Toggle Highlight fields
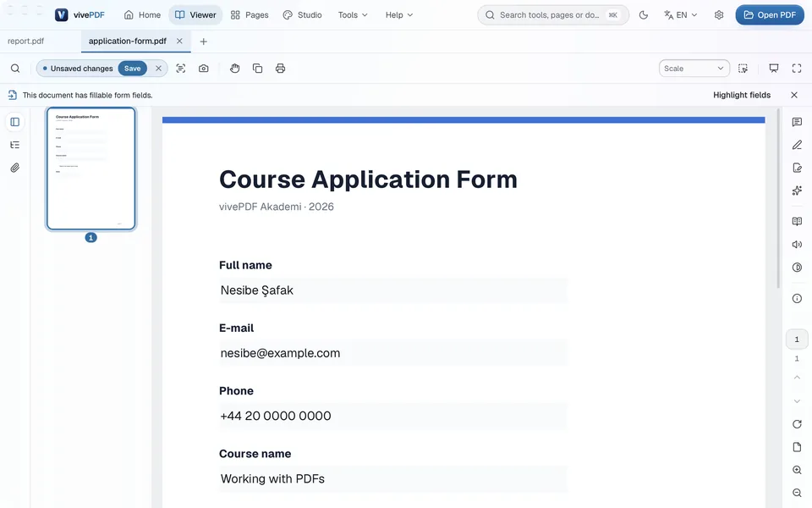 tap(742, 95)
